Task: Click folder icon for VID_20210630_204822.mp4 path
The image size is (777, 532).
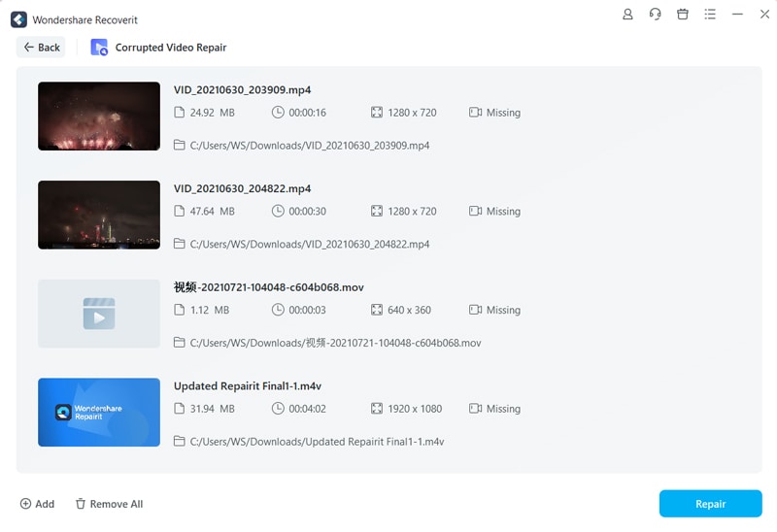Action: (x=179, y=244)
